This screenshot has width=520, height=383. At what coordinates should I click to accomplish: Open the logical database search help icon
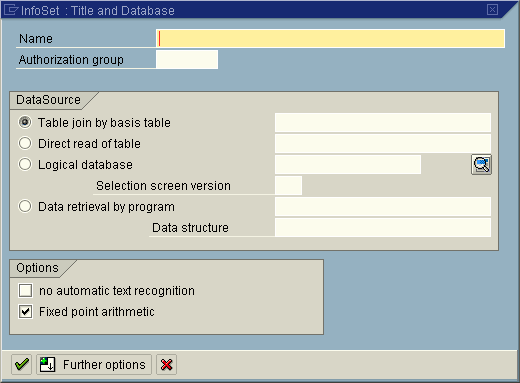point(481,164)
